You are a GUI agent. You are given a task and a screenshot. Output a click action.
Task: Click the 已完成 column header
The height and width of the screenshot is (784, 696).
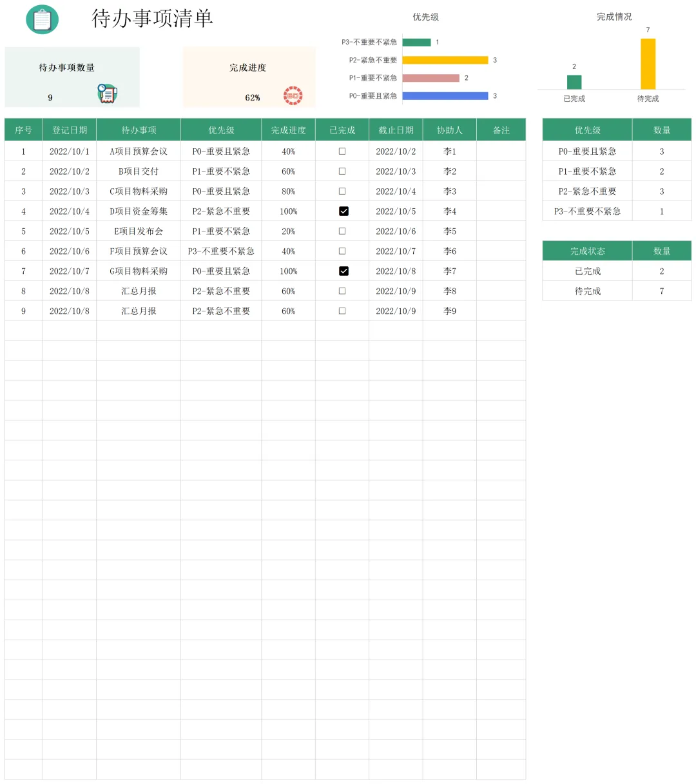[x=342, y=130]
